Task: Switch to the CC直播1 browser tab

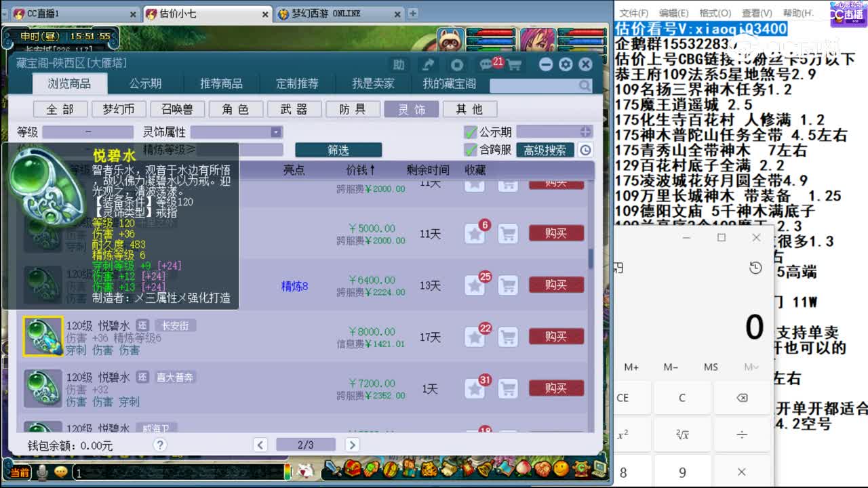Action: click(75, 14)
